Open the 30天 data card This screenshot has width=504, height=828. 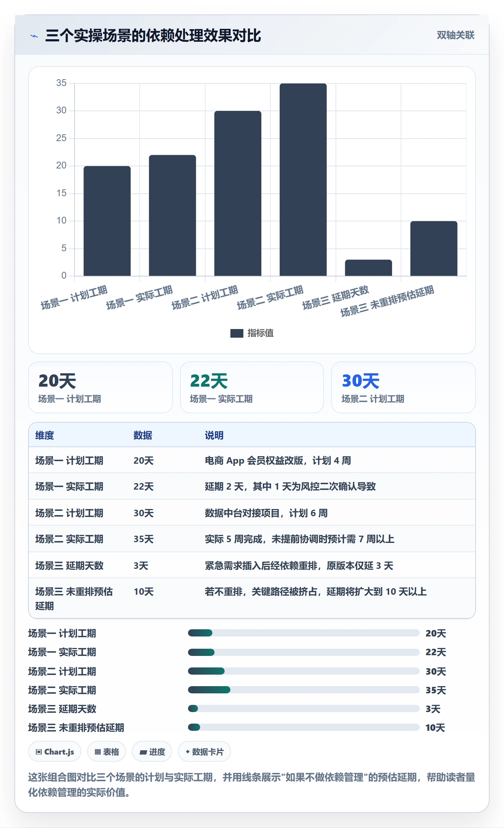[404, 387]
